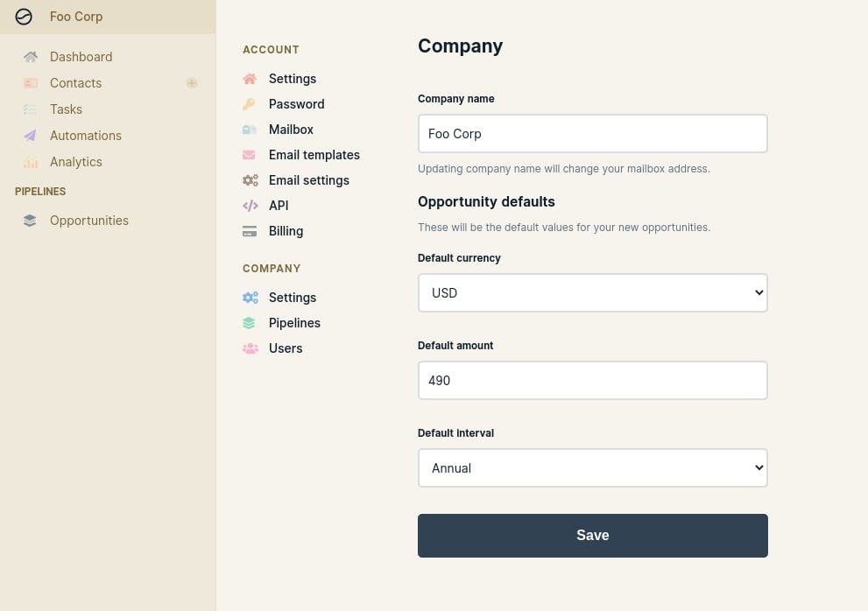Click the API code brackets icon
This screenshot has height=611, width=868.
[251, 206]
